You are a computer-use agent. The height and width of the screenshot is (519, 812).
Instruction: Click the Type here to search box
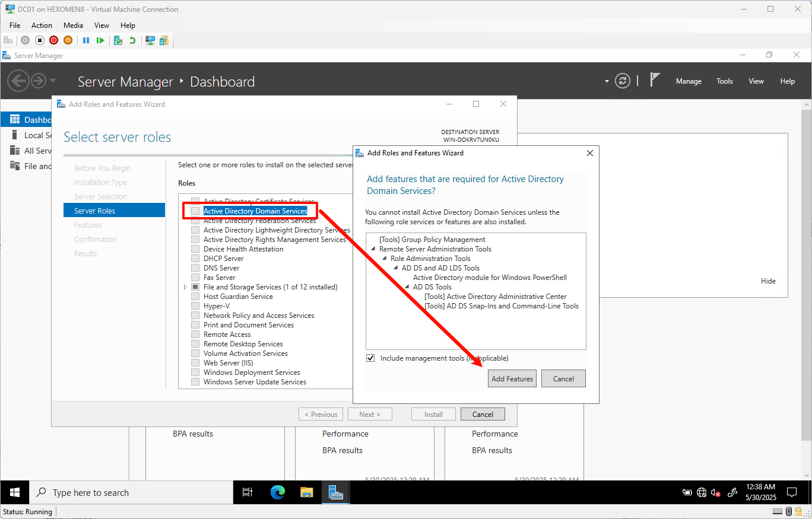point(131,492)
